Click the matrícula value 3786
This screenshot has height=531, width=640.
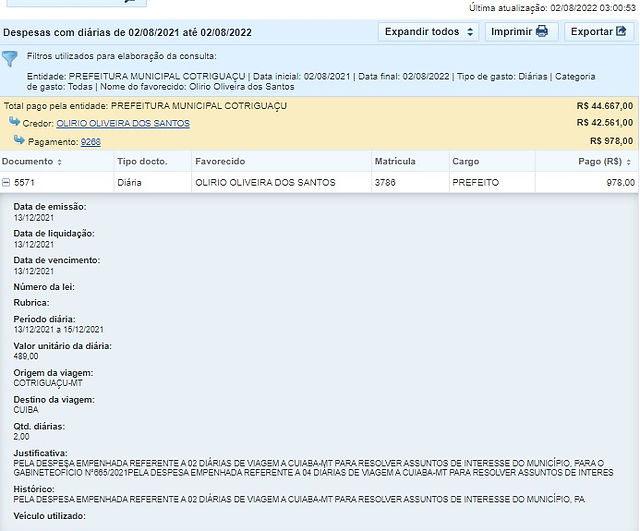click(385, 182)
